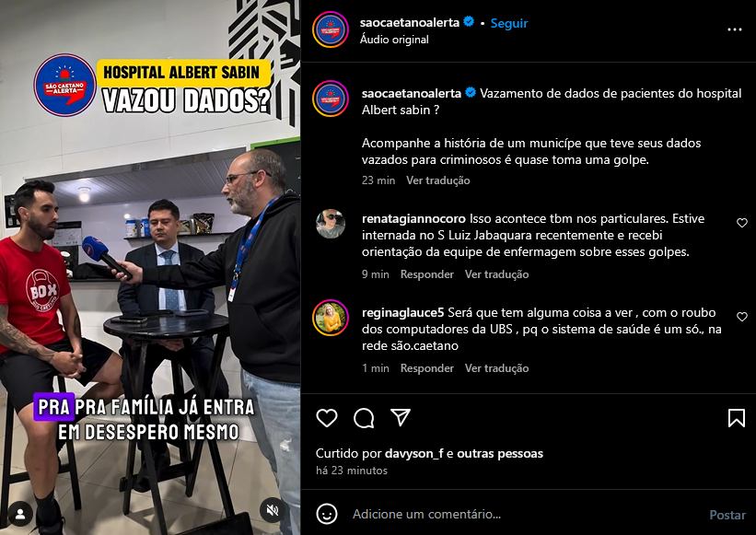
Task: View likes via outras pessoas link
Action: 499,454
